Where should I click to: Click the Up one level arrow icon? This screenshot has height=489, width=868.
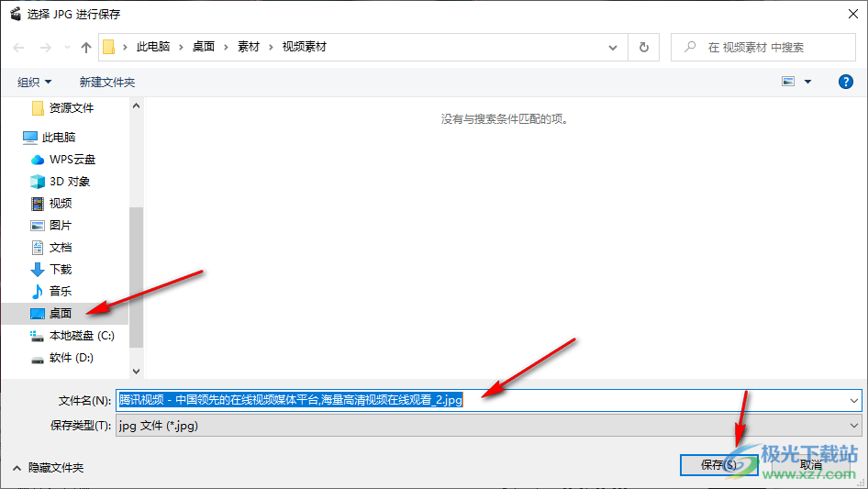86,47
